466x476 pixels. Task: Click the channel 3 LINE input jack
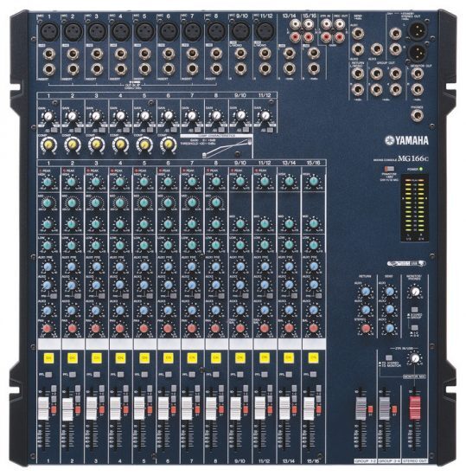point(97,54)
